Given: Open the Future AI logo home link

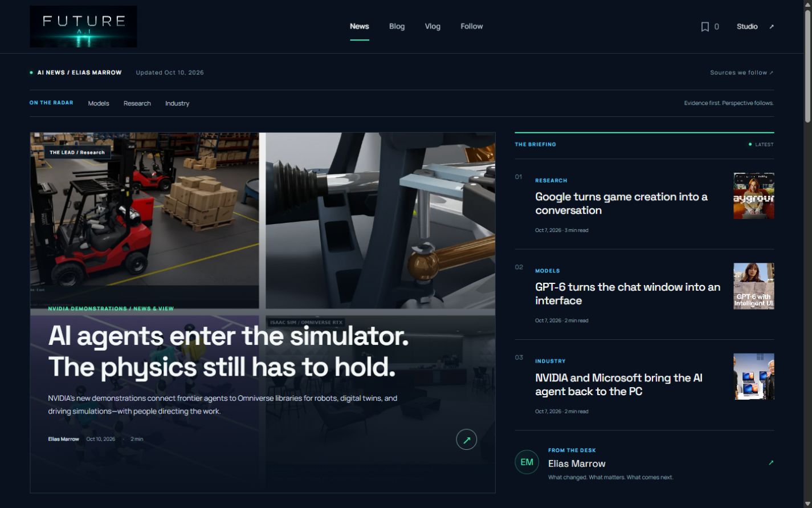Looking at the screenshot, I should pos(83,27).
